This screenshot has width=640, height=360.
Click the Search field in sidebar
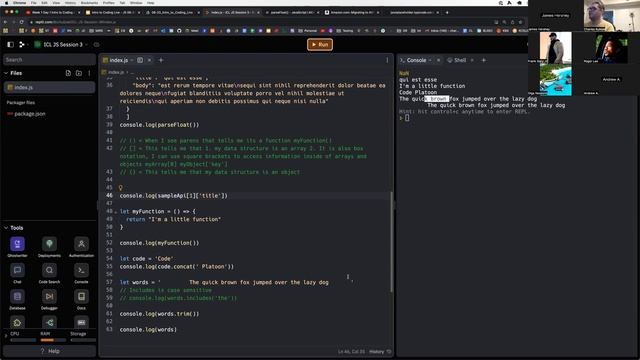coord(49,60)
